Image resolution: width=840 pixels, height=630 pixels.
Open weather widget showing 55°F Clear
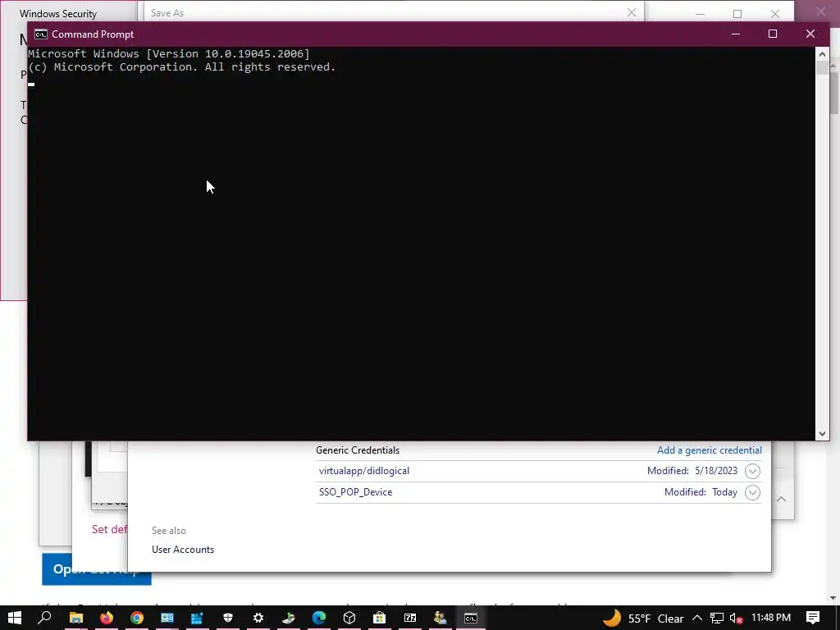pos(643,618)
